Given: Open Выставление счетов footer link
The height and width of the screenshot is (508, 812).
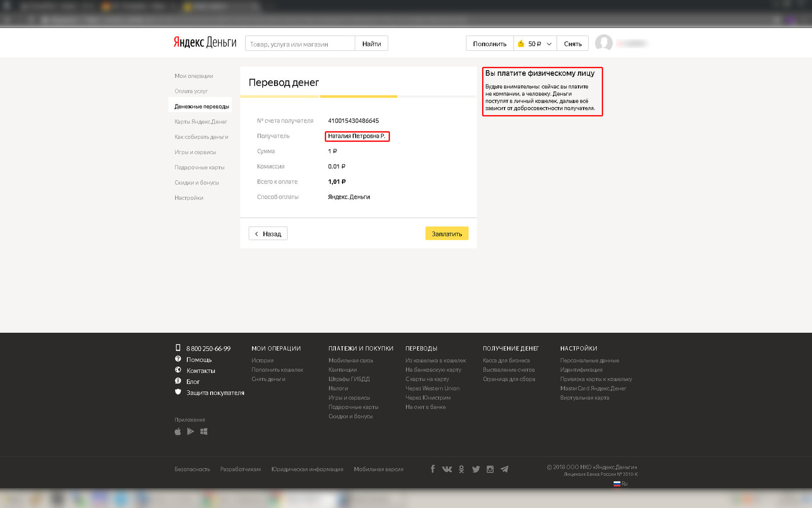Looking at the screenshot, I should 509,370.
